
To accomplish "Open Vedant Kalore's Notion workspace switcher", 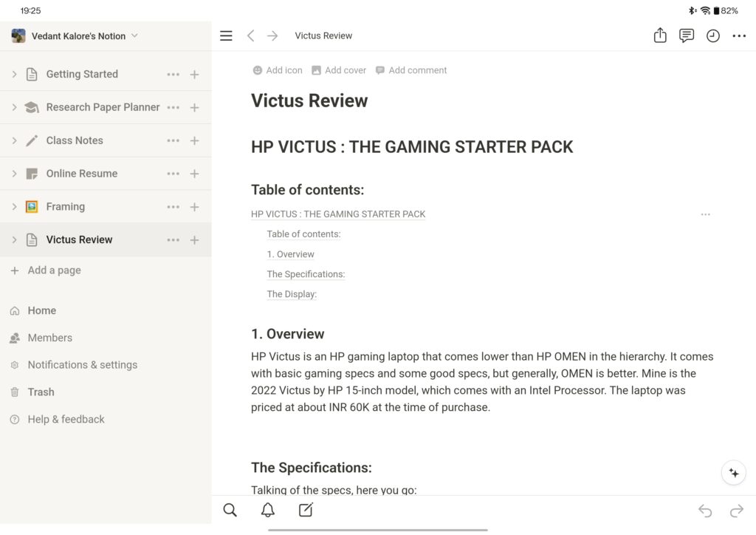I will 75,36.
